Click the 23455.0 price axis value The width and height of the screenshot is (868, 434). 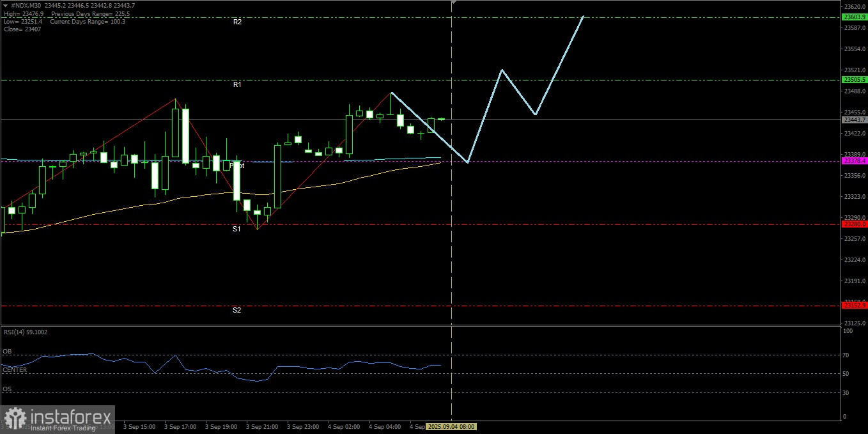855,112
